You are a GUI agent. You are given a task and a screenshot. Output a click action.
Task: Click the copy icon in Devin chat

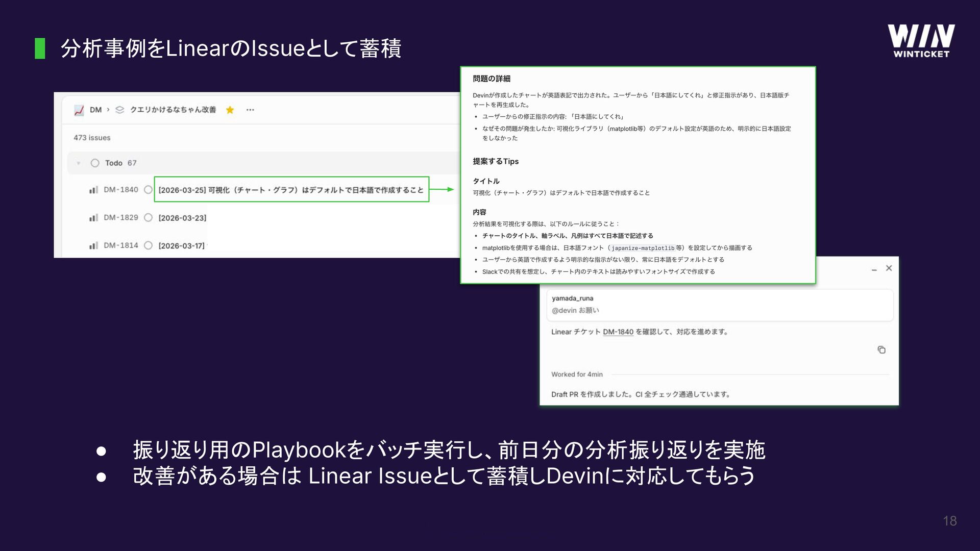(x=881, y=349)
